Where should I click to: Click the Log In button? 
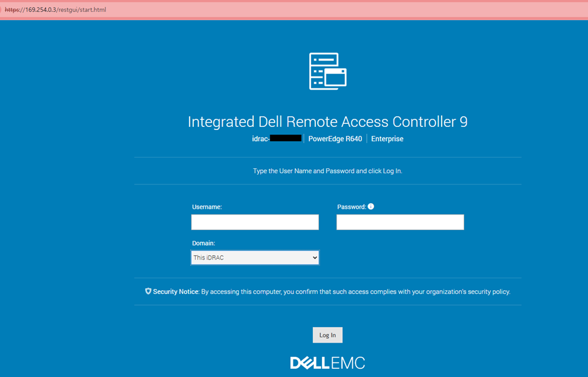pos(327,335)
